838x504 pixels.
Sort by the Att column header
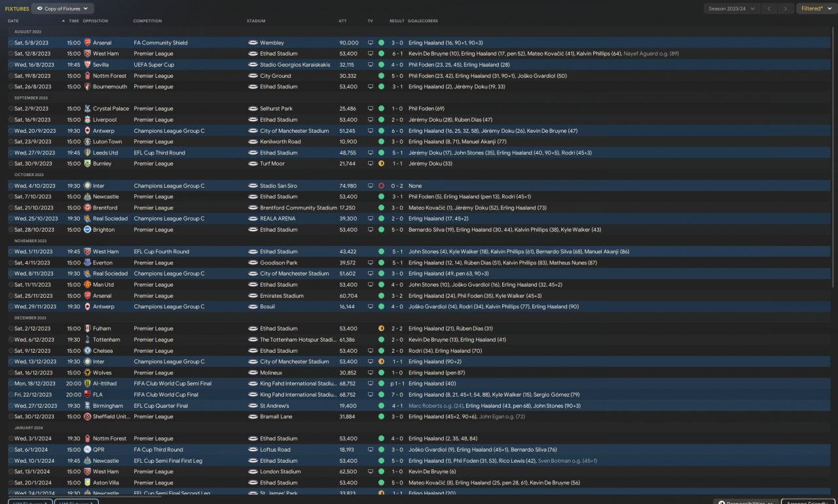pyautogui.click(x=342, y=21)
